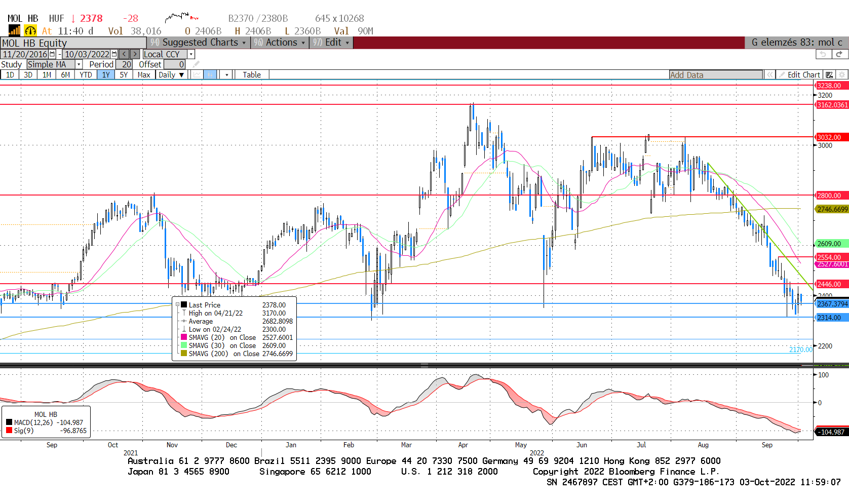Open chart settings gear icon

[842, 74]
